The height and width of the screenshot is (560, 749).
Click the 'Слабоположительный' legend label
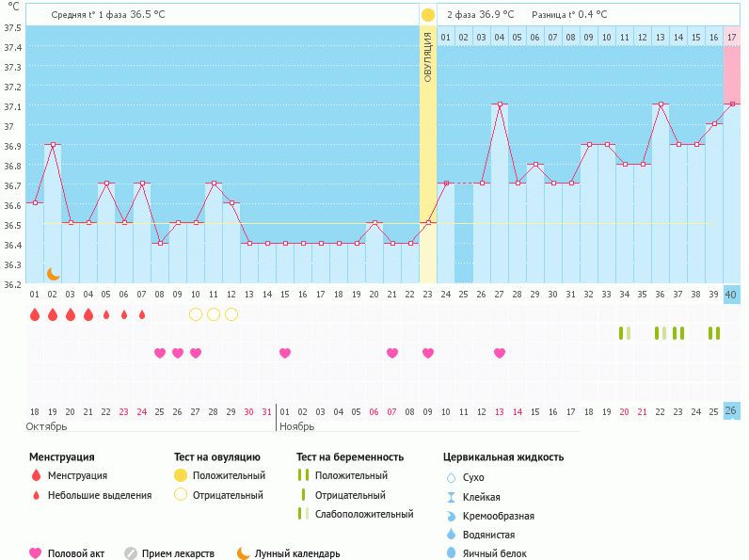(x=364, y=514)
